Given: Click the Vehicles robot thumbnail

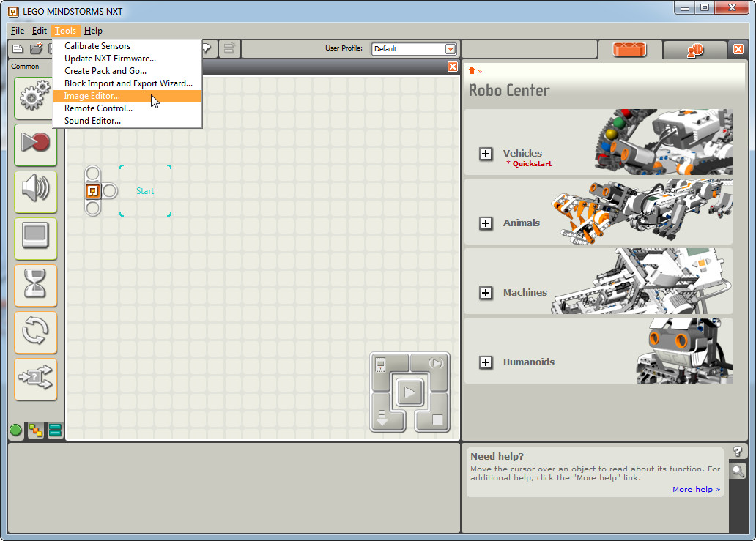Looking at the screenshot, I should click(664, 141).
